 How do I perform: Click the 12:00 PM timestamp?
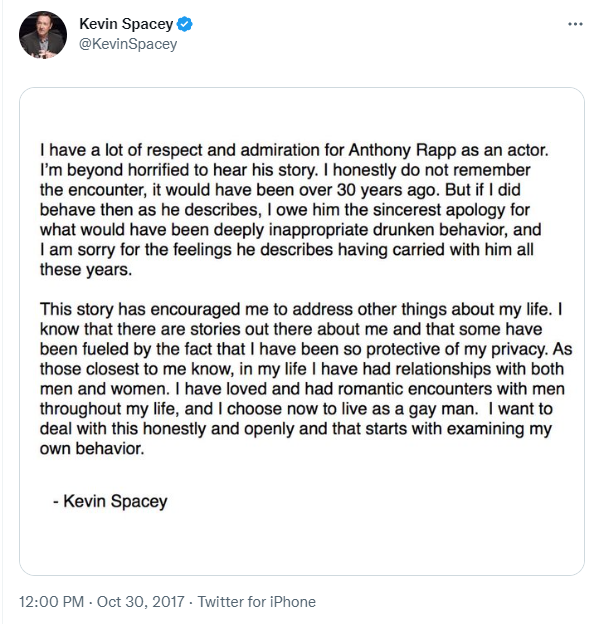point(51,602)
